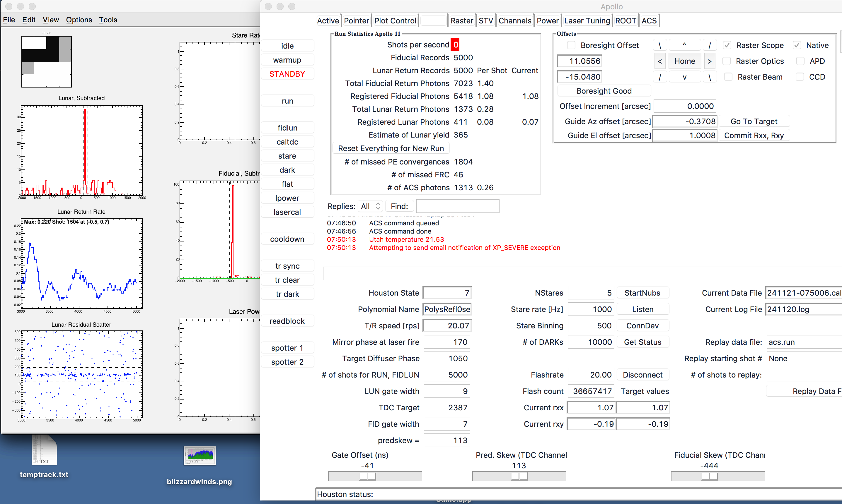Click up-right diagonal arrow offset button
Viewport: 842px width, 504px height.
click(709, 45)
